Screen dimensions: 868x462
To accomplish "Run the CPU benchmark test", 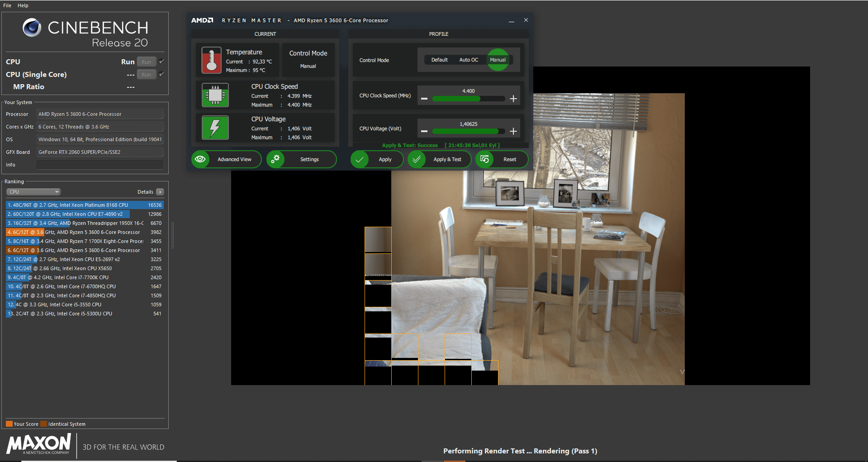I will tap(147, 62).
